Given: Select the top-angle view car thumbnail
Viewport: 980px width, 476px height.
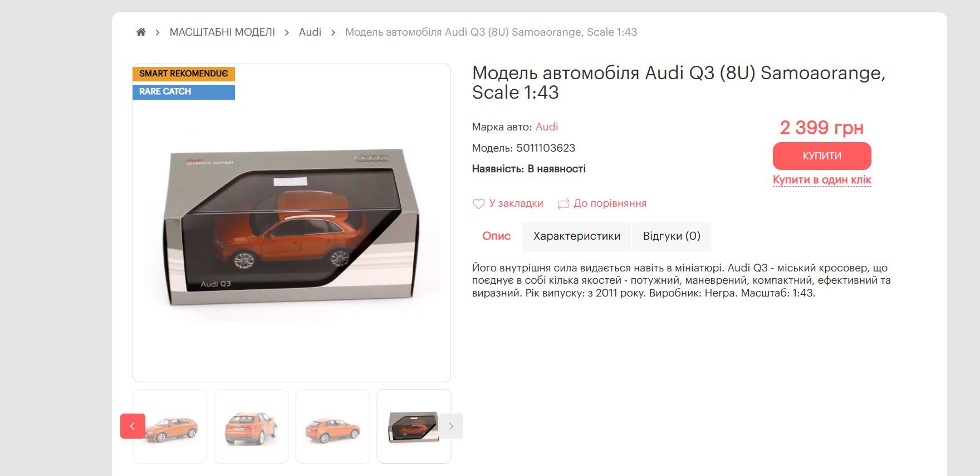Looking at the screenshot, I should tap(332, 426).
